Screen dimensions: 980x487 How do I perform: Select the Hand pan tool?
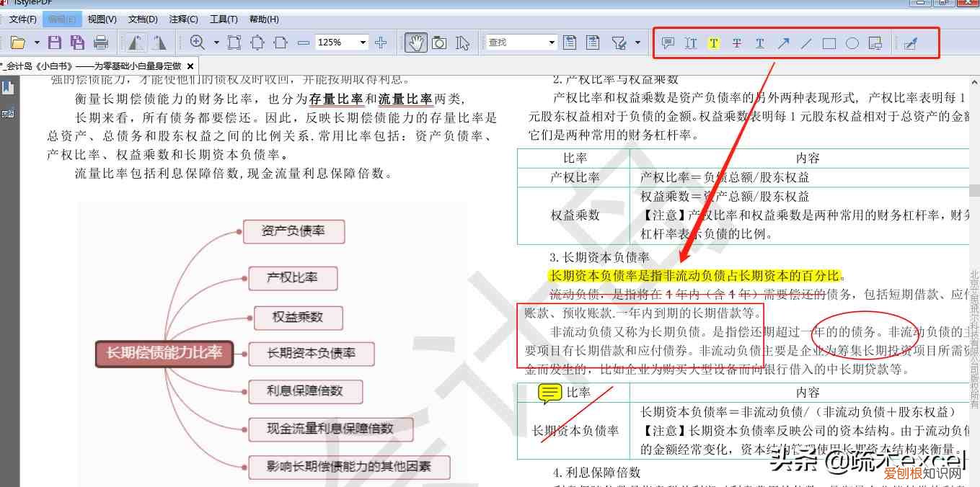coord(417,43)
